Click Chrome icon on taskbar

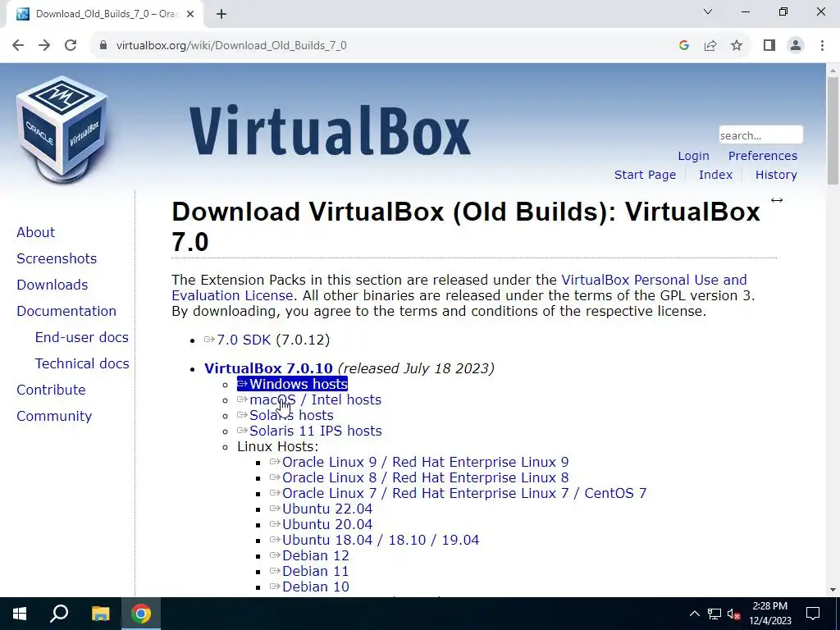[141, 614]
